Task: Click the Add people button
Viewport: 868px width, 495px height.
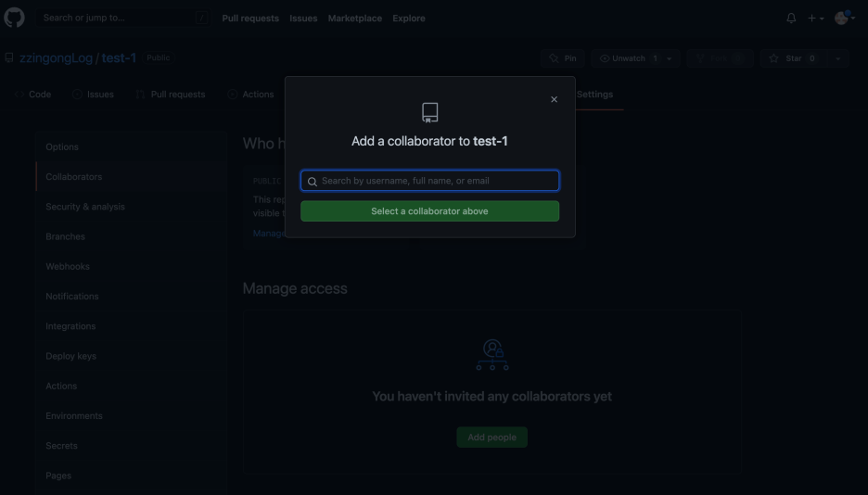Action: pyautogui.click(x=492, y=438)
